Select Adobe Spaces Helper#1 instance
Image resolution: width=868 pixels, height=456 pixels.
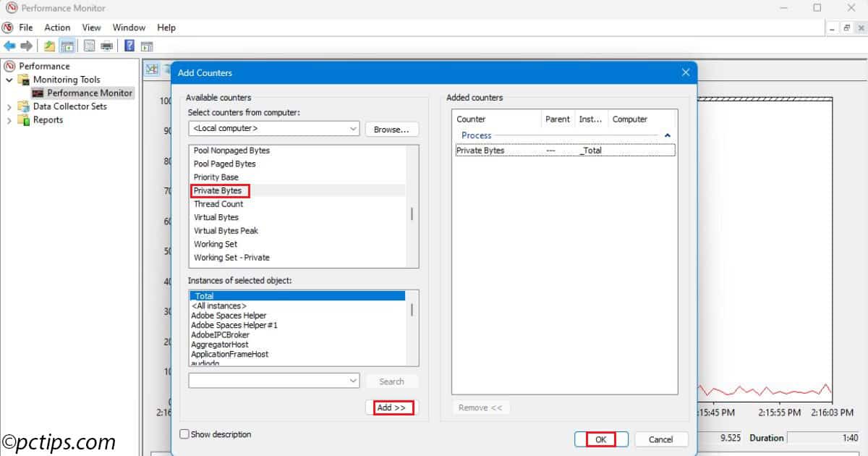pos(234,326)
